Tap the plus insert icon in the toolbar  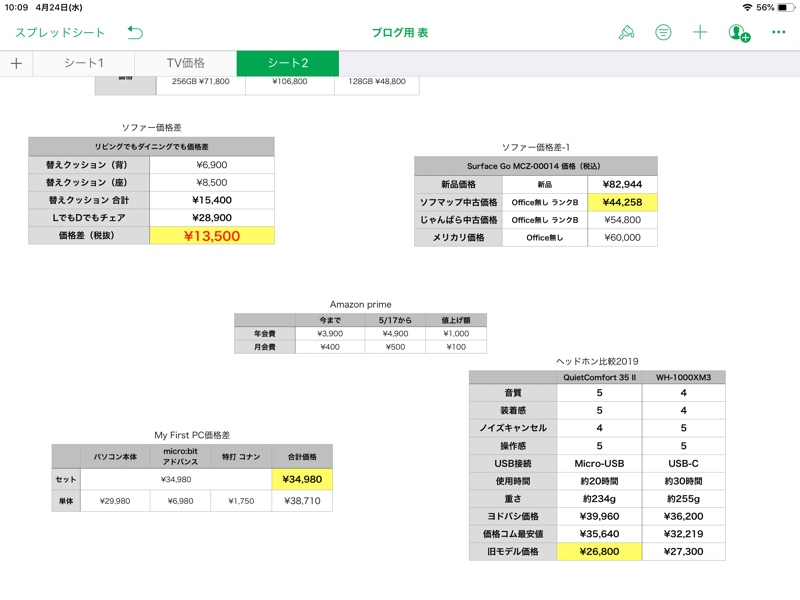point(700,33)
